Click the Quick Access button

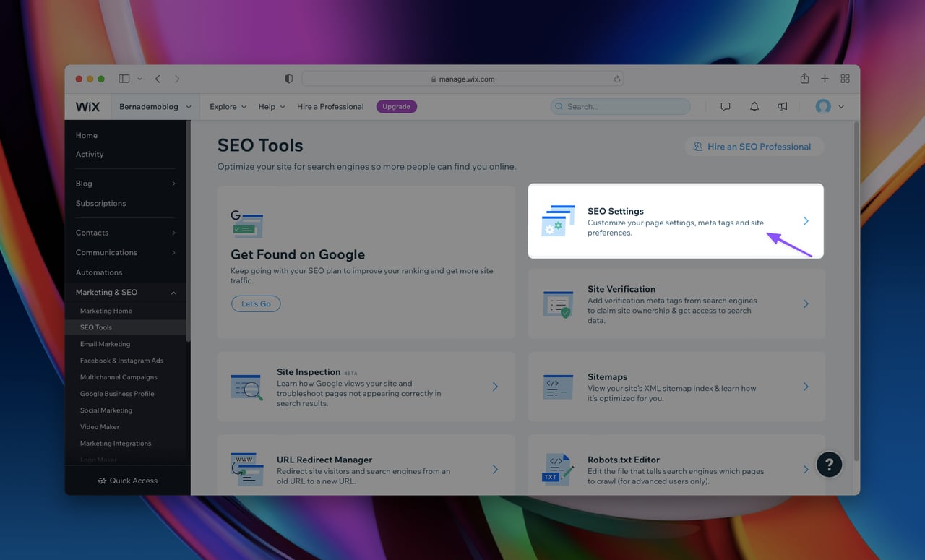point(127,481)
